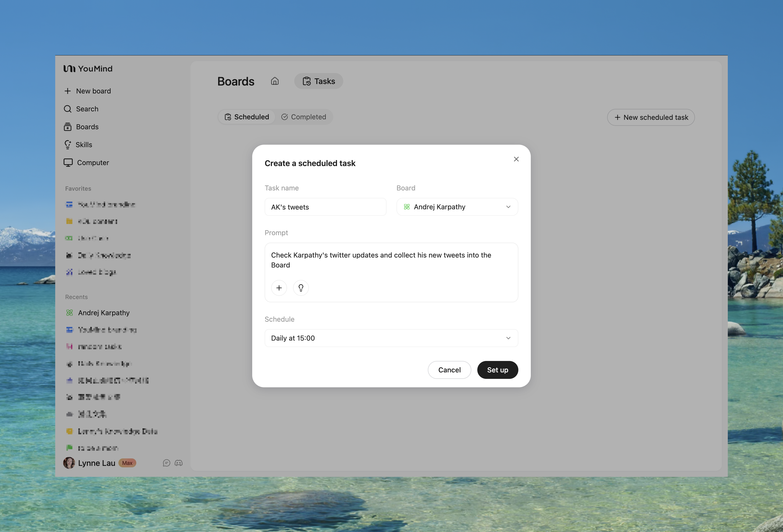Switch to the Scheduled tab
Screen dimensions: 783x532
pyautogui.click(x=247, y=117)
